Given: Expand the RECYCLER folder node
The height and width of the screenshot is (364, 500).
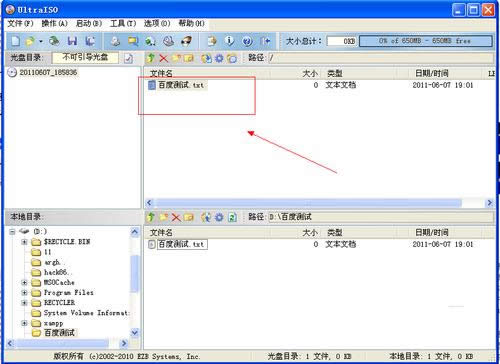Looking at the screenshot, I should tap(24, 303).
